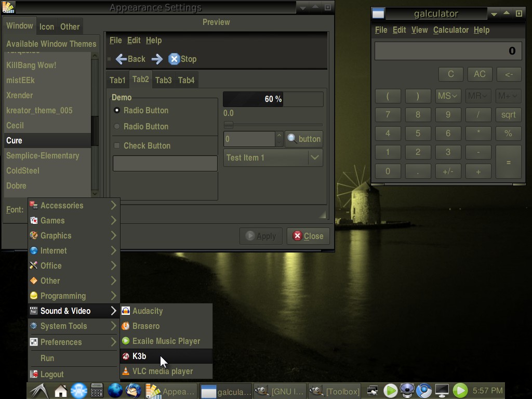Open the Preferences submenu
The image size is (532, 399).
pyautogui.click(x=74, y=342)
